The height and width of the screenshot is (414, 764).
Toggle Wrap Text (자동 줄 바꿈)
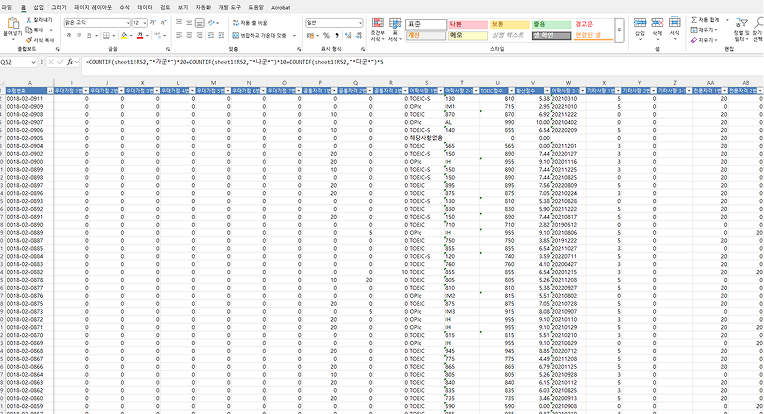pos(249,22)
